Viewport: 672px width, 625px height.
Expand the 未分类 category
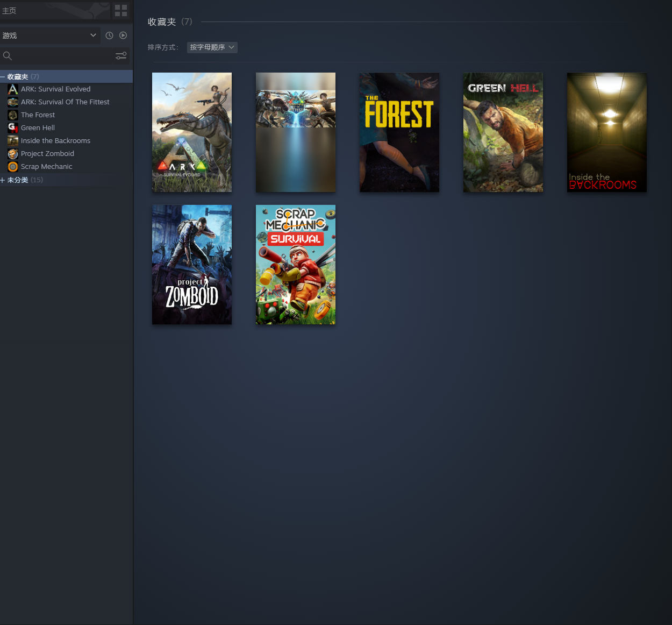[x=3, y=180]
